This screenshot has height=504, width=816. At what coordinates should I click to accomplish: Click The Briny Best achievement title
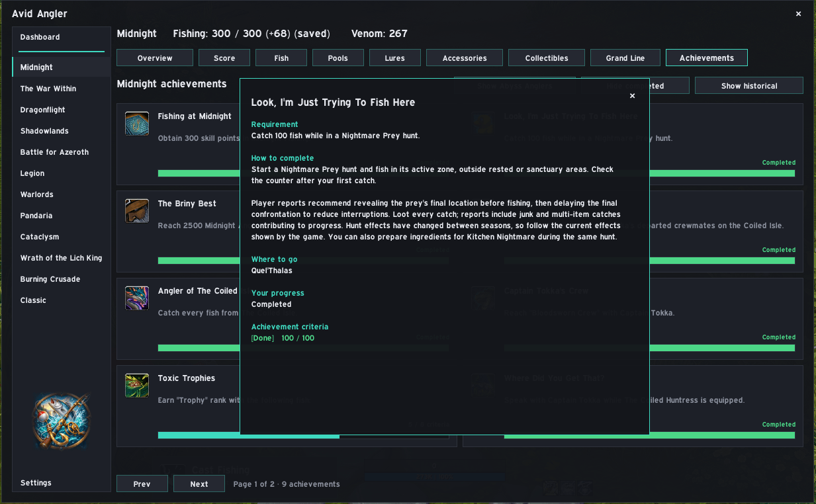coord(187,204)
